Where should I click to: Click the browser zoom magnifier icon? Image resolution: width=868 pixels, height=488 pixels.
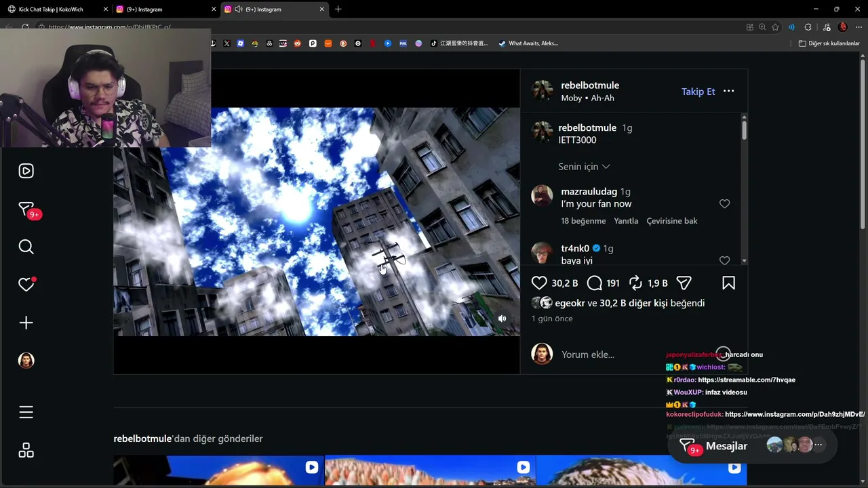pos(762,27)
